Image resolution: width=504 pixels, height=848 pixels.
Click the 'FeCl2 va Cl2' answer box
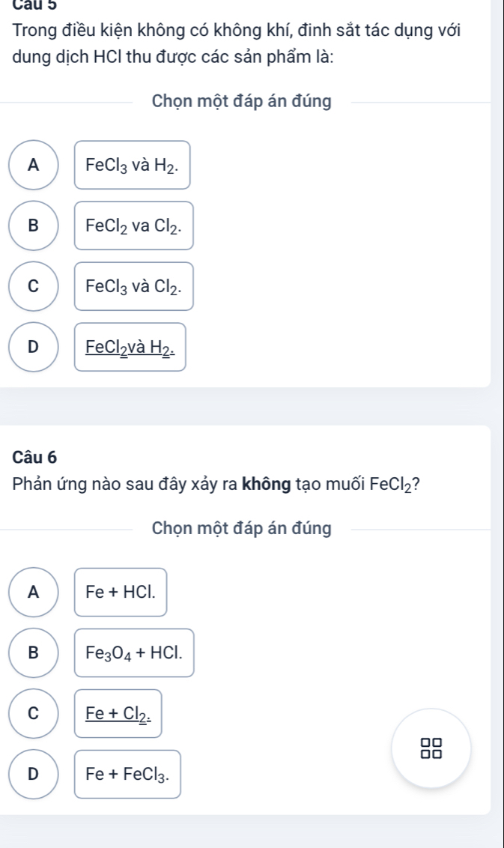click(134, 225)
